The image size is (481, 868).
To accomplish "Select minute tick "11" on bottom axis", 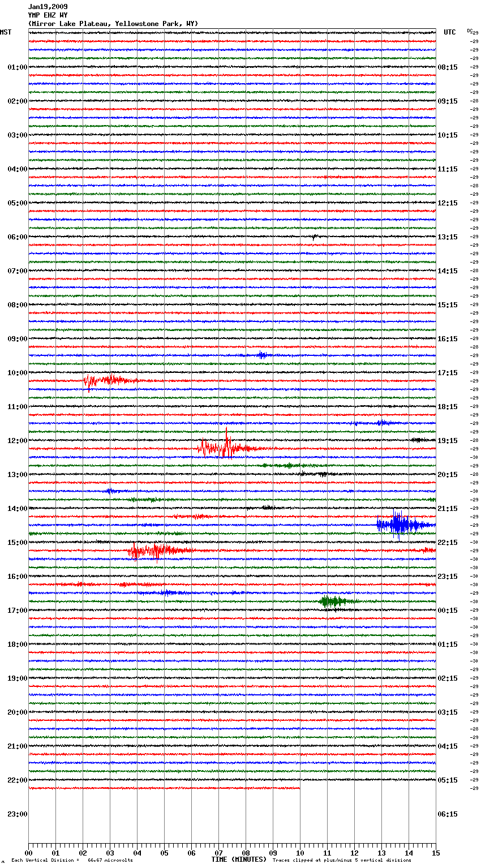I will [x=327, y=853].
